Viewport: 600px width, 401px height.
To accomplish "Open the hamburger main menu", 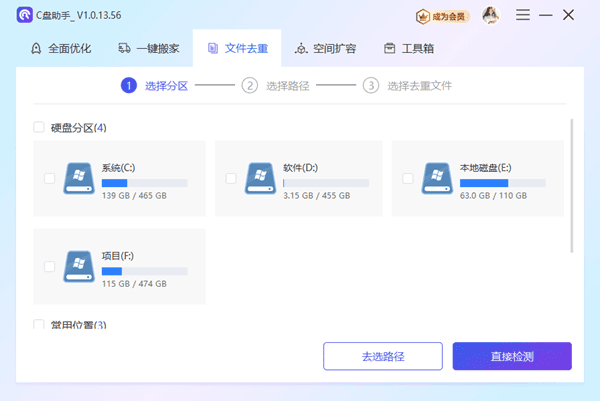I will (x=523, y=16).
